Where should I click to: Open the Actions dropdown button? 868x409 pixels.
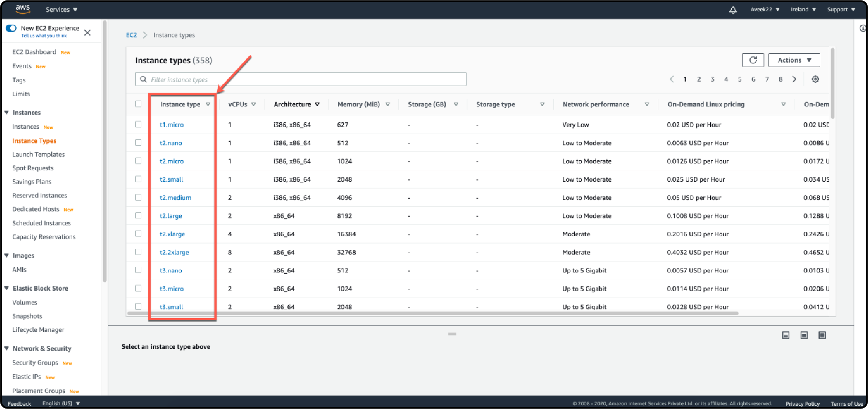coord(794,60)
